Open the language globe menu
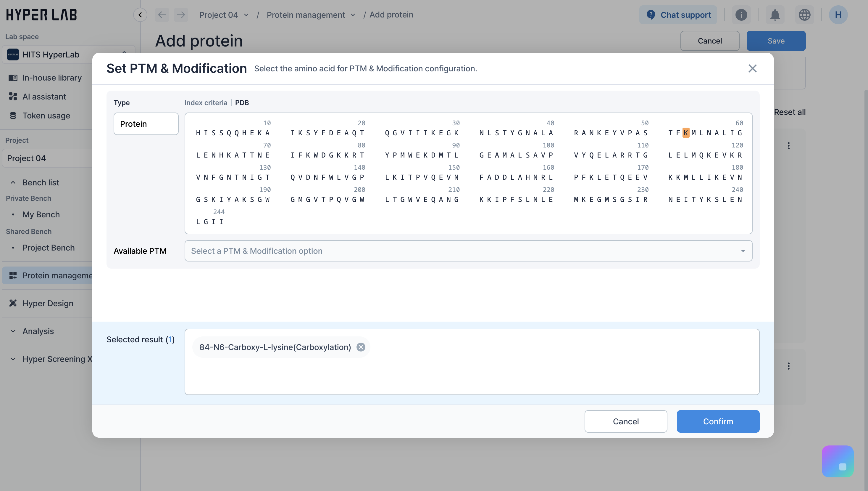The width and height of the screenshot is (868, 491). (804, 15)
